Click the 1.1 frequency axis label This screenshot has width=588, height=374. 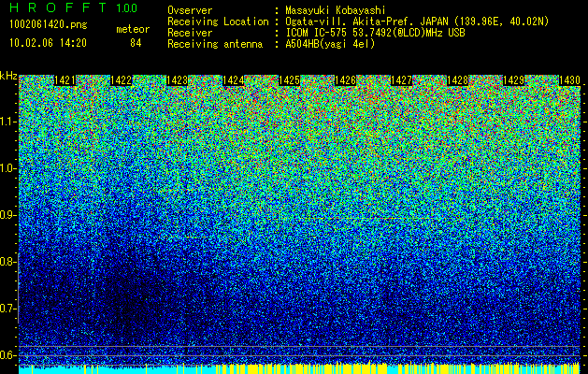click(7, 122)
